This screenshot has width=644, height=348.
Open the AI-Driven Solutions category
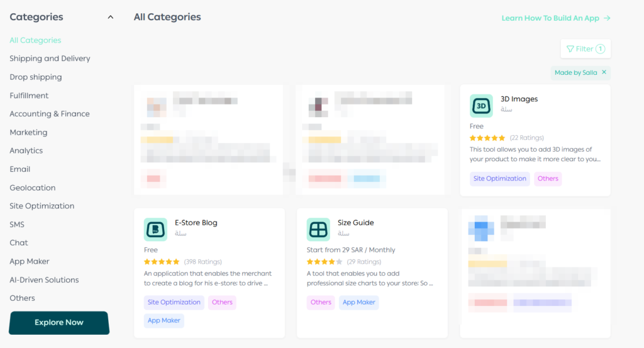[44, 279]
